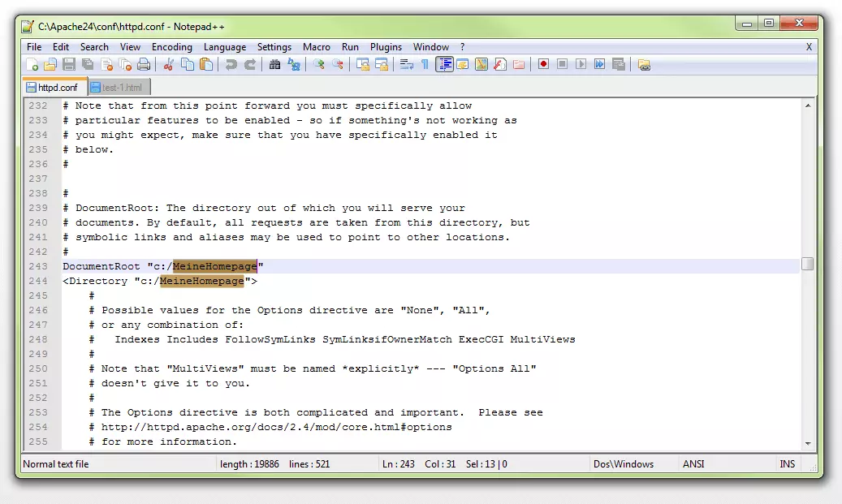Open the Settings menu
The image size is (842, 504).
point(274,47)
